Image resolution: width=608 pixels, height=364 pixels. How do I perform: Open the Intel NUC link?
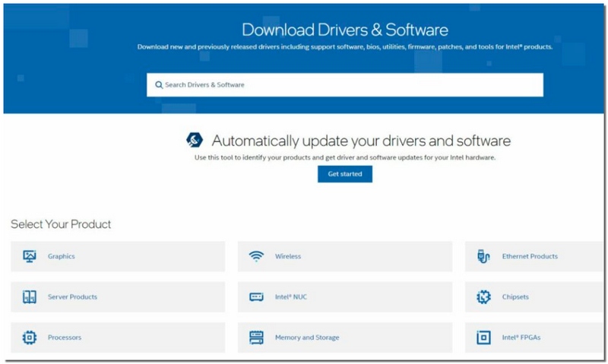coord(291,297)
